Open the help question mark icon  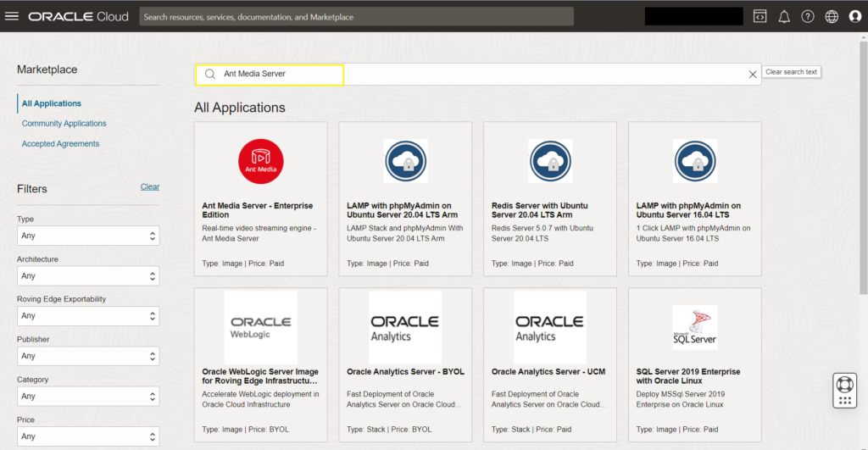tap(808, 17)
